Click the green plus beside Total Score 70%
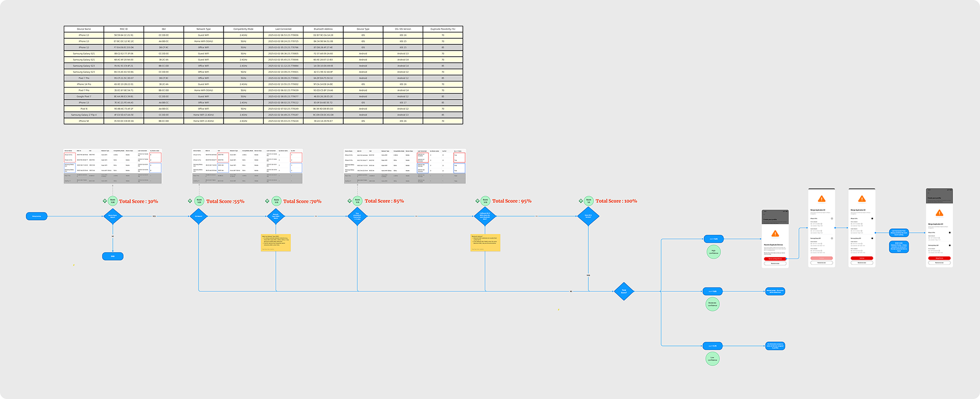The height and width of the screenshot is (399, 980). click(x=267, y=201)
